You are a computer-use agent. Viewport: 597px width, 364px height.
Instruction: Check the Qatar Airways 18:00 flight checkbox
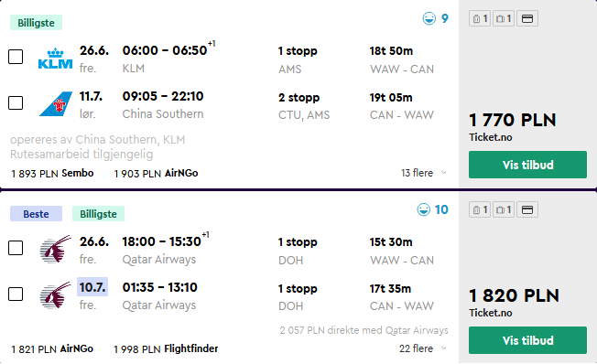(16, 248)
